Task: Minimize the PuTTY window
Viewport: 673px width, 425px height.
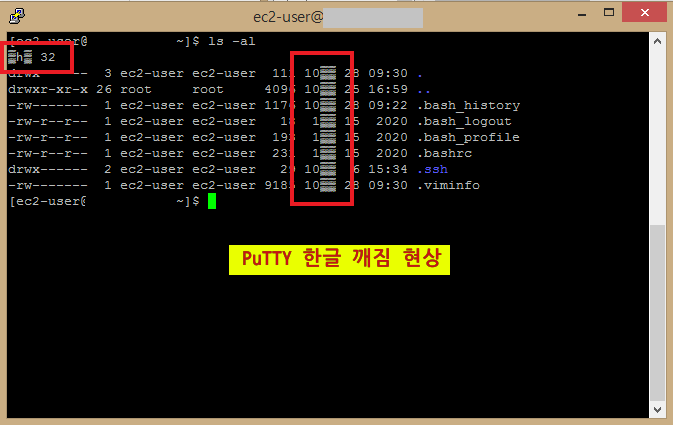Action: 582,15
